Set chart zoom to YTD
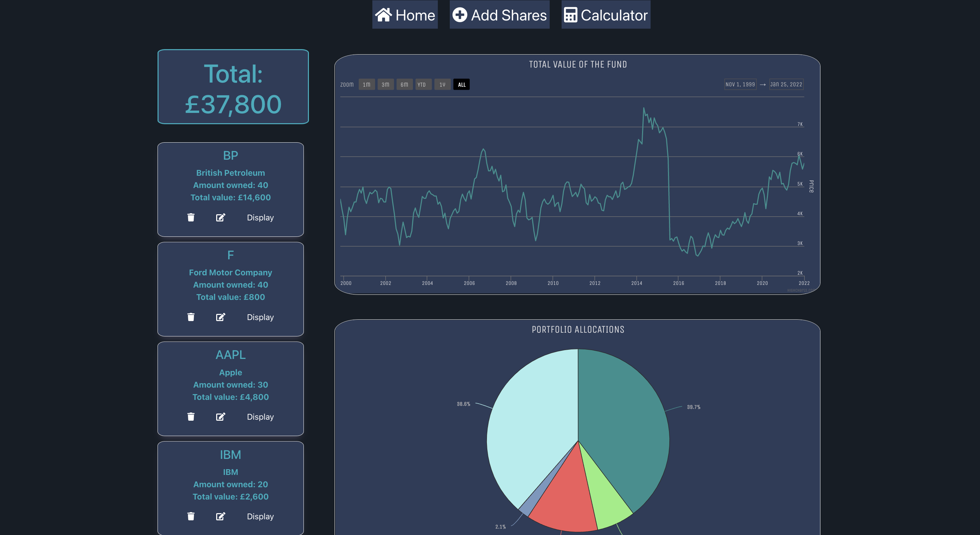The image size is (980, 535). pos(424,85)
